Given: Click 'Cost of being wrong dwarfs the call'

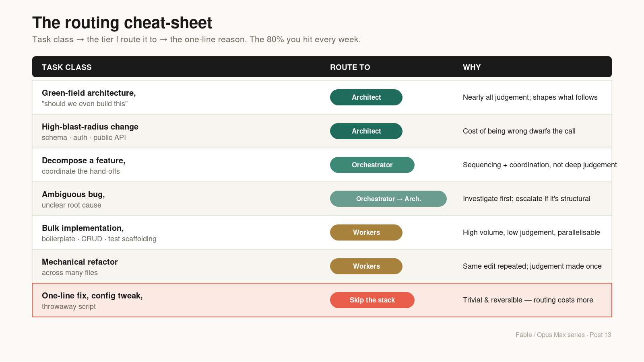Looking at the screenshot, I should click(x=519, y=131).
